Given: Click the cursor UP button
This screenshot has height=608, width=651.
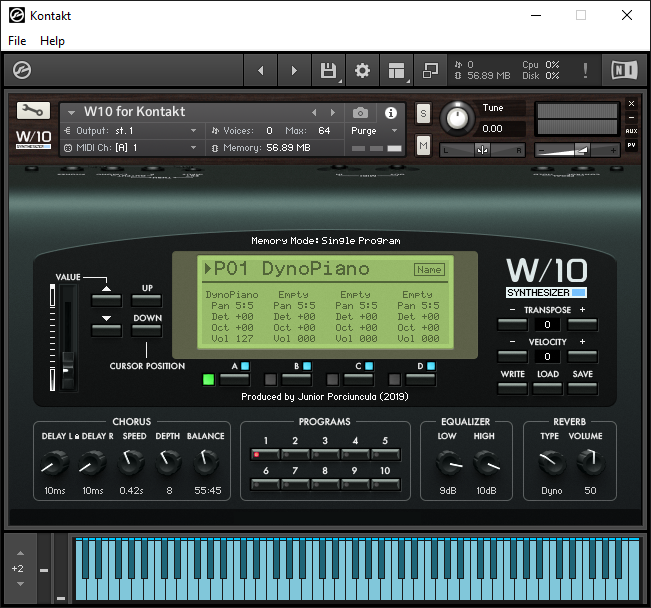Looking at the screenshot, I should (147, 300).
